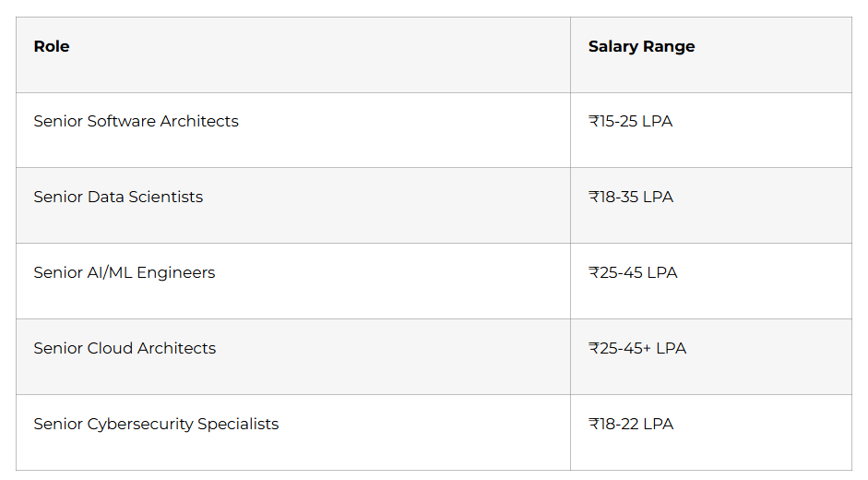Click the ₹18-22 LPA salary value
Screen dimensions: 868x480
pyautogui.click(x=631, y=424)
